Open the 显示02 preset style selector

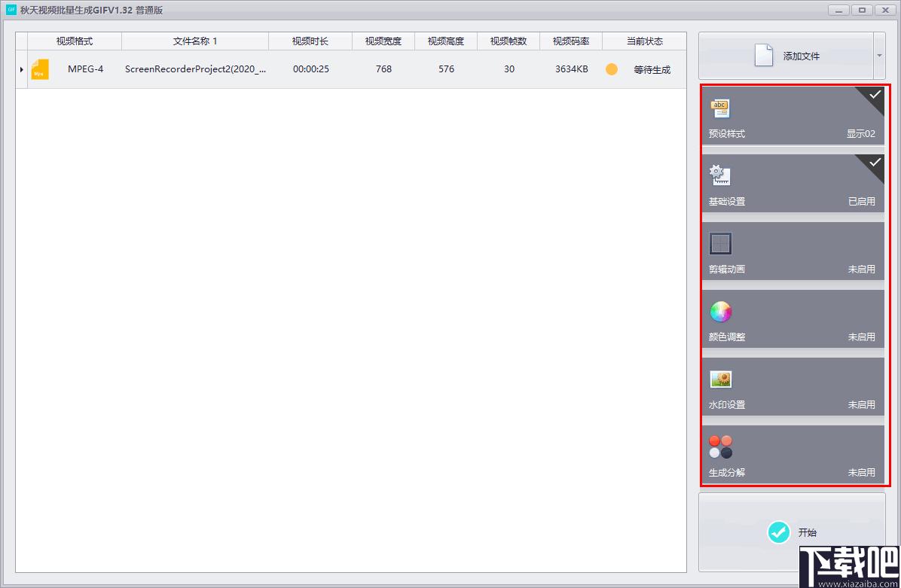click(860, 134)
